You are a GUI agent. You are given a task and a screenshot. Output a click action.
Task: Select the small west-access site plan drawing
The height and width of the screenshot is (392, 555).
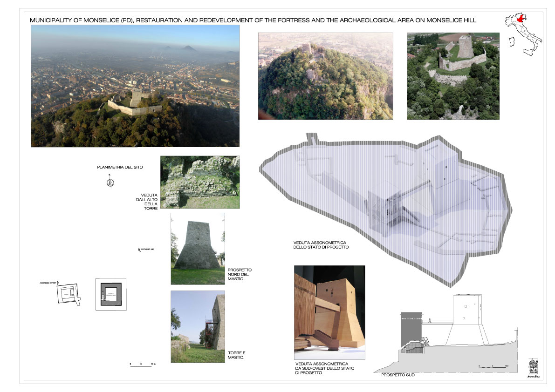69,294
